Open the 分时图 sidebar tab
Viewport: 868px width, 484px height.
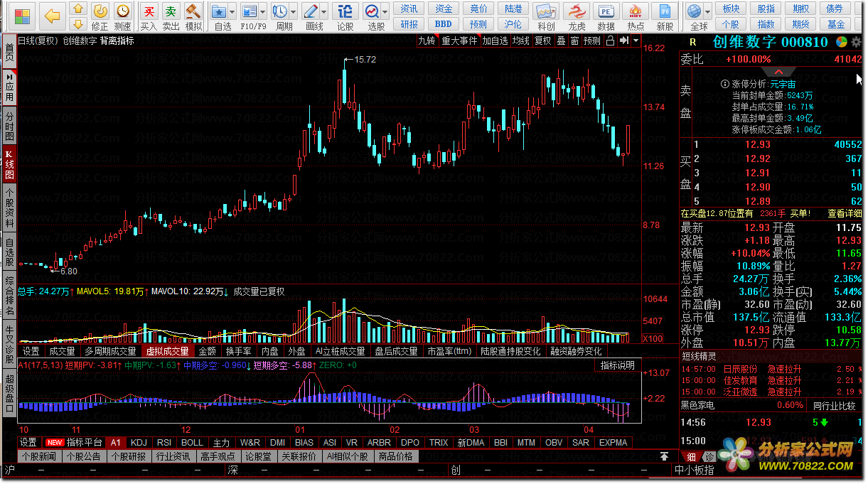point(9,125)
